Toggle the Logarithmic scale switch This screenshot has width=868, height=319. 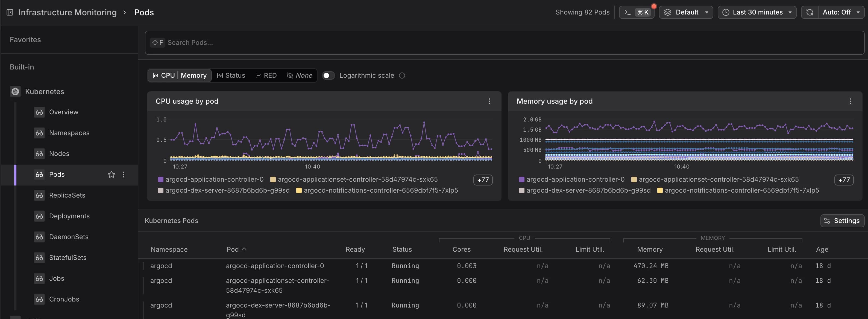coord(328,76)
